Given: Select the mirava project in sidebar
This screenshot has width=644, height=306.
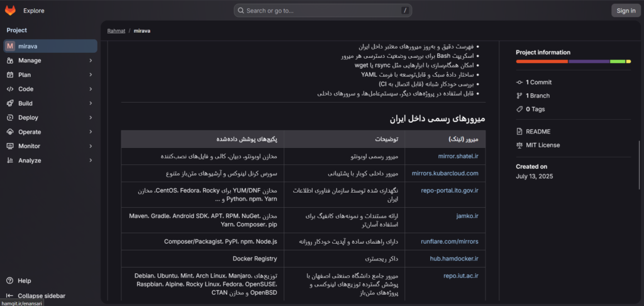Looking at the screenshot, I should pyautogui.click(x=50, y=46).
